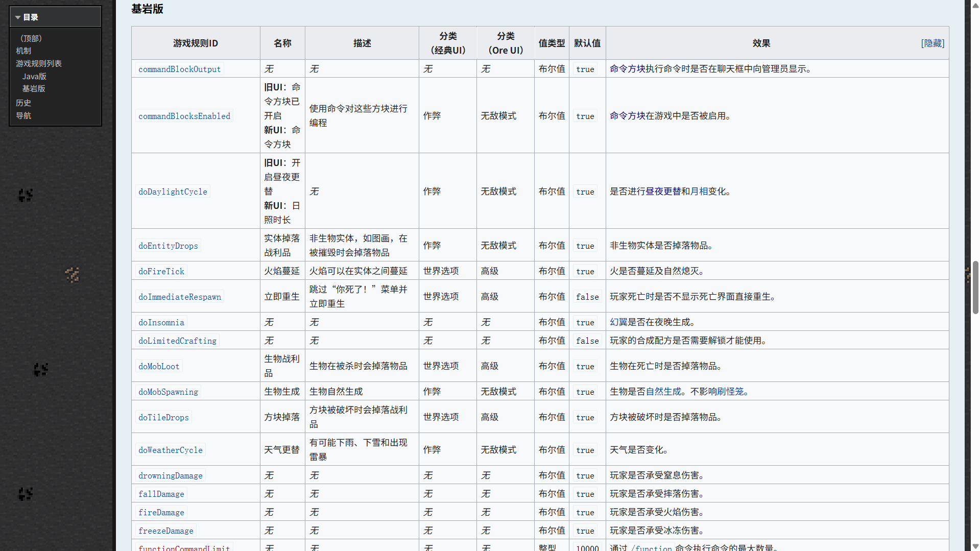Screen dimensions: 980x551
Task: Open 历史 section from contents
Action: pos(23,103)
